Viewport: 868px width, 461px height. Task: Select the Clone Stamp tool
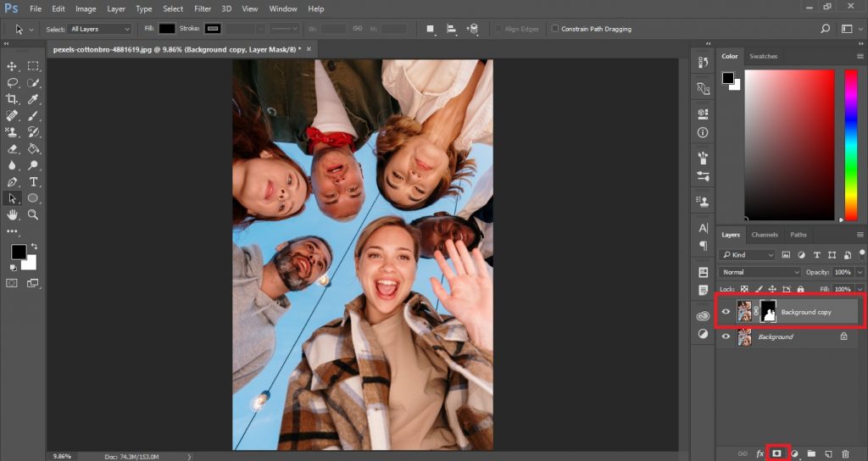[x=12, y=131]
